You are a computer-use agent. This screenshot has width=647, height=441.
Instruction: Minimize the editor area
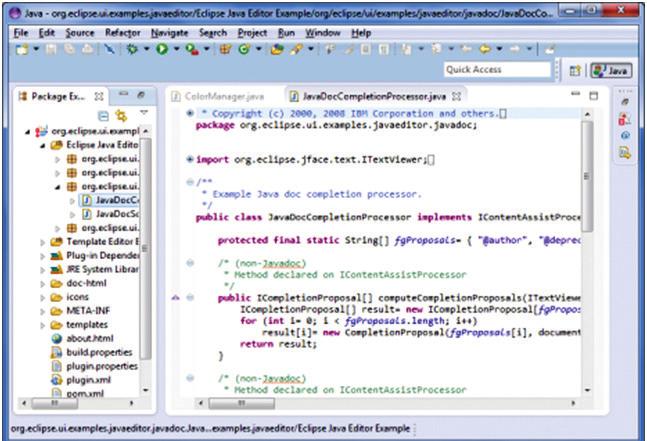click(575, 94)
